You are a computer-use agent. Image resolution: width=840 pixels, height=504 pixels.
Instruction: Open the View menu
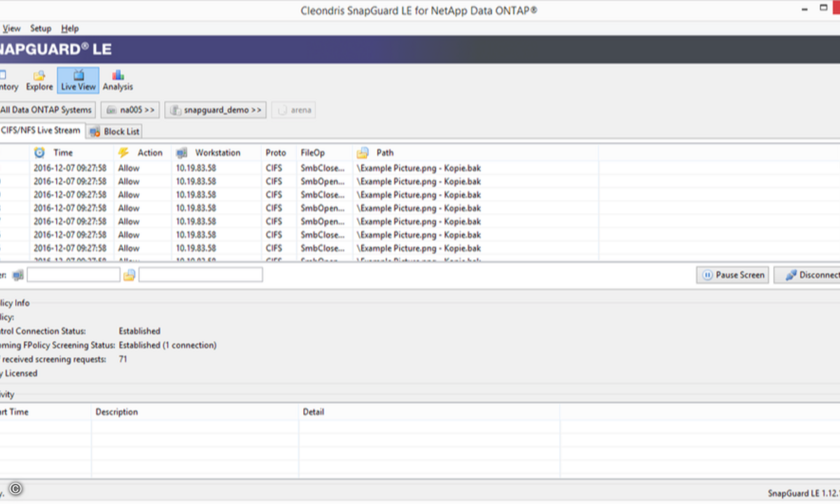pyautogui.click(x=11, y=29)
